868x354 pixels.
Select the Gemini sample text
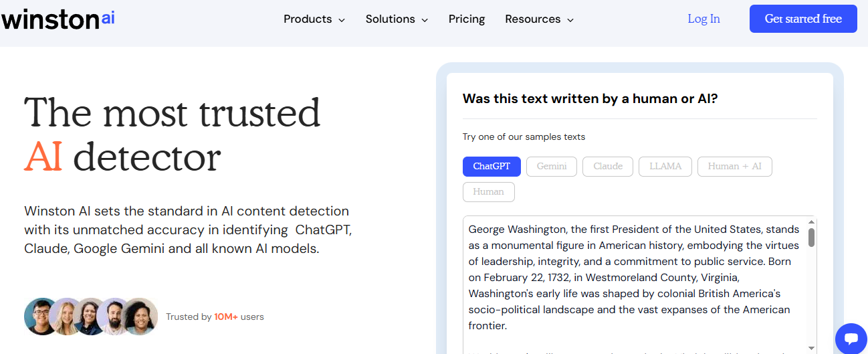click(x=552, y=167)
